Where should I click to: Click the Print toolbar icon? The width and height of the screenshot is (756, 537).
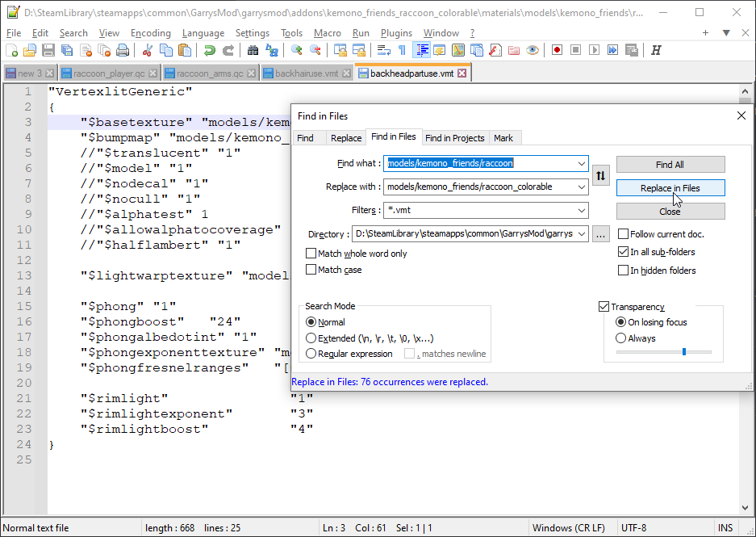click(123, 50)
